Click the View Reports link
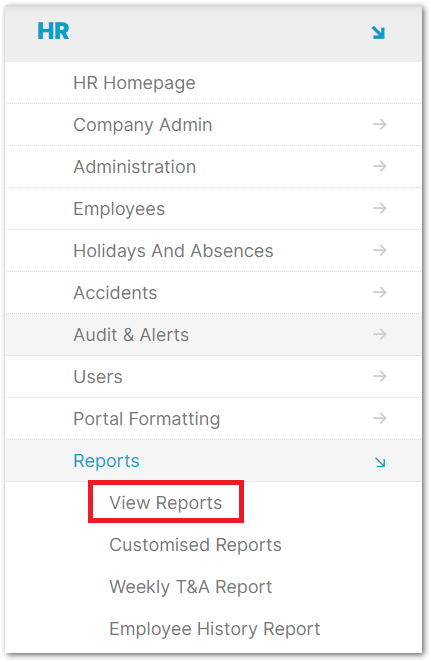The width and height of the screenshot is (431, 662). click(165, 503)
